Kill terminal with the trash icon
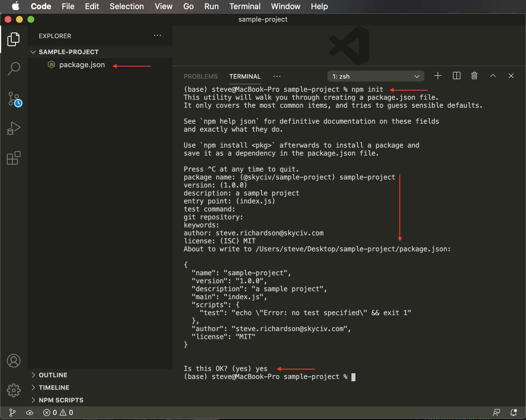 (x=474, y=76)
